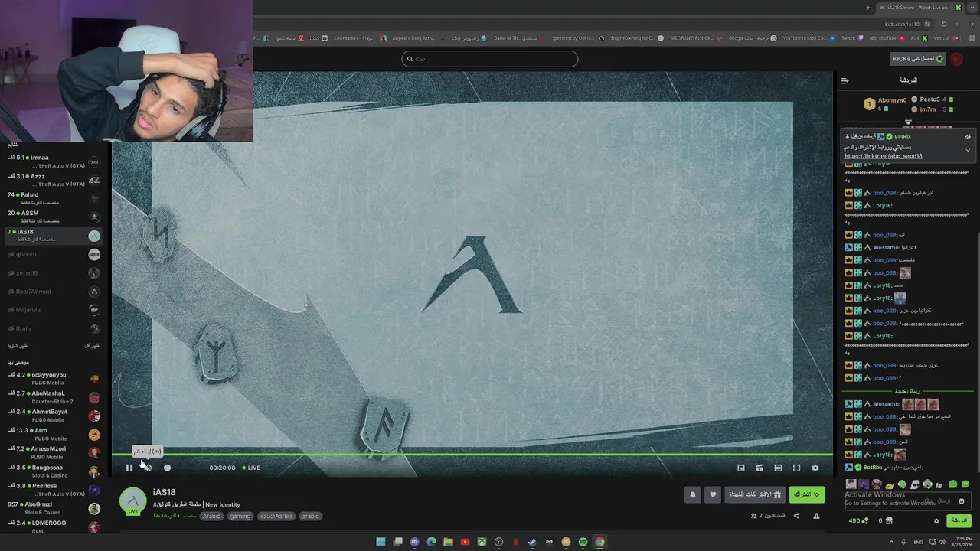This screenshot has width=980, height=551.
Task: Click the green stream progress bar
Action: [x=472, y=455]
